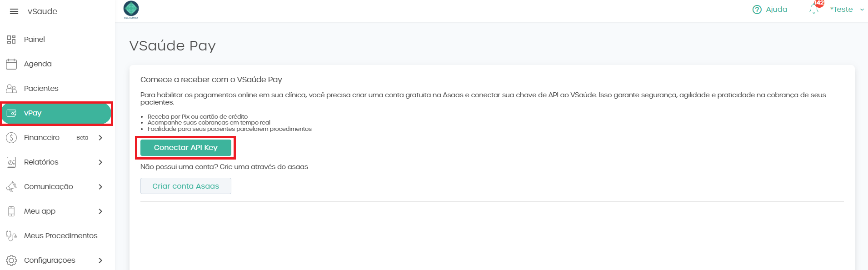Open Financeiro menu item label

42,138
